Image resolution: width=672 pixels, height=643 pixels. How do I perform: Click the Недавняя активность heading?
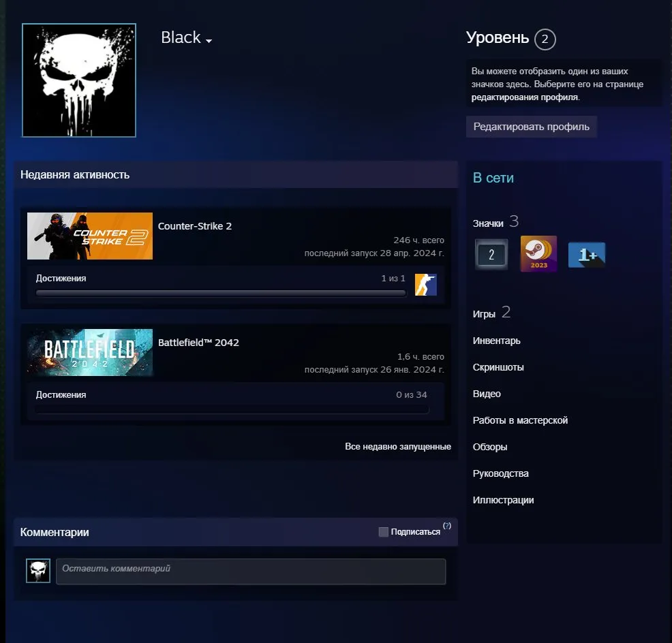point(75,175)
